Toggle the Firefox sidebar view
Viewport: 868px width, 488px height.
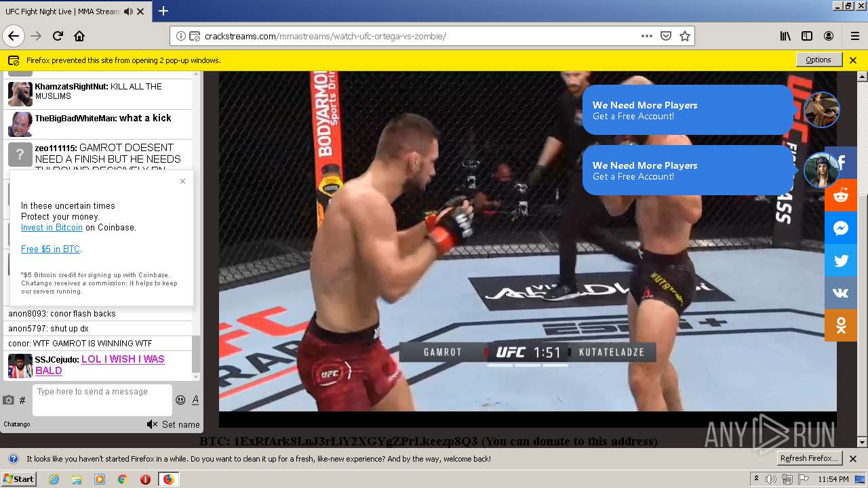pyautogui.click(x=807, y=36)
